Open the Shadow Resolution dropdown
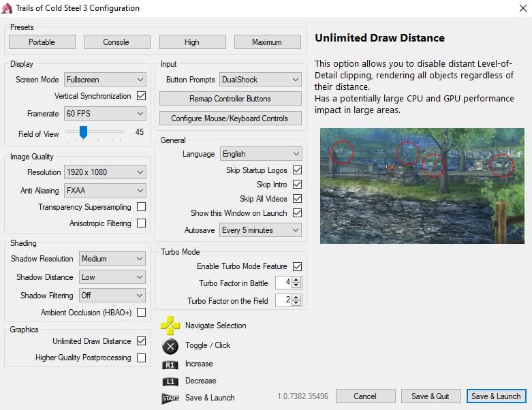532x410 pixels. tap(112, 259)
